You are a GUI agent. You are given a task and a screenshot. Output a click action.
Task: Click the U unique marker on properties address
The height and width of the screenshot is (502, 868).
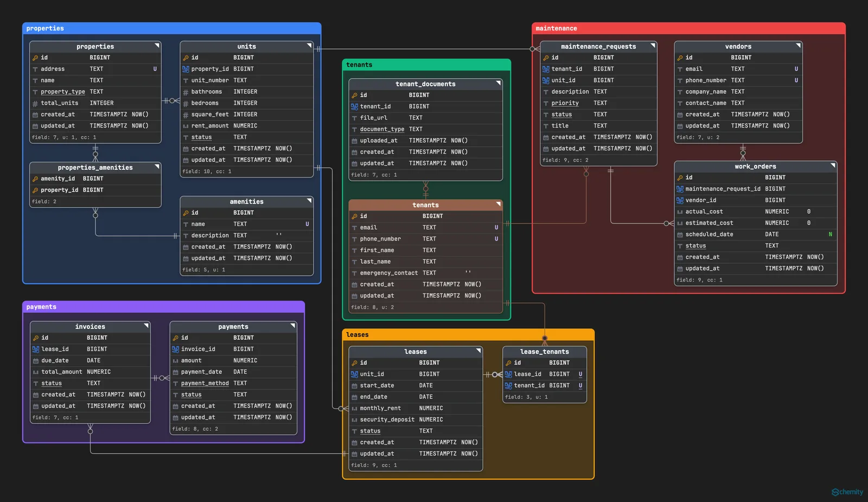[x=155, y=69]
